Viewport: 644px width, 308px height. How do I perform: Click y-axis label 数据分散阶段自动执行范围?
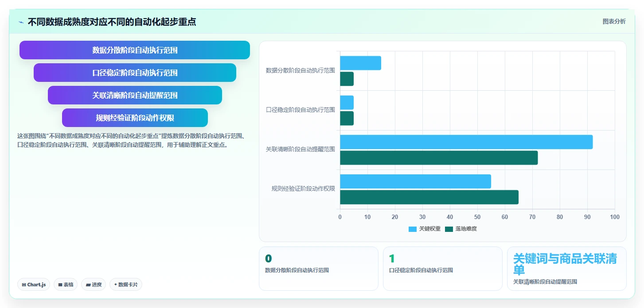pos(300,70)
